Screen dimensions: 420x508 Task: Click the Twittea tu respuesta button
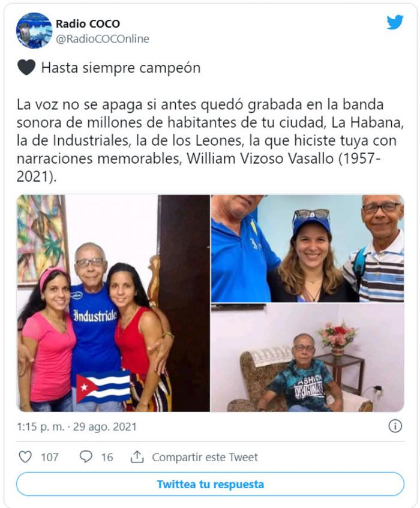tap(210, 484)
